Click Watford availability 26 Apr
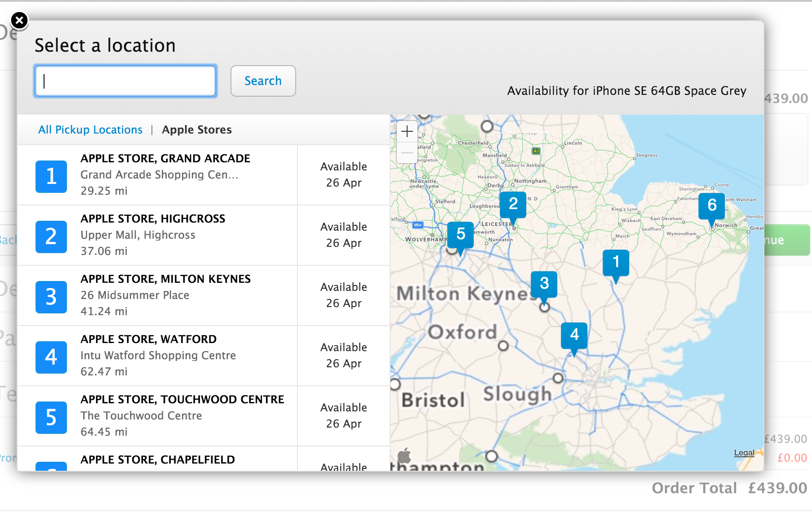 pos(344,356)
